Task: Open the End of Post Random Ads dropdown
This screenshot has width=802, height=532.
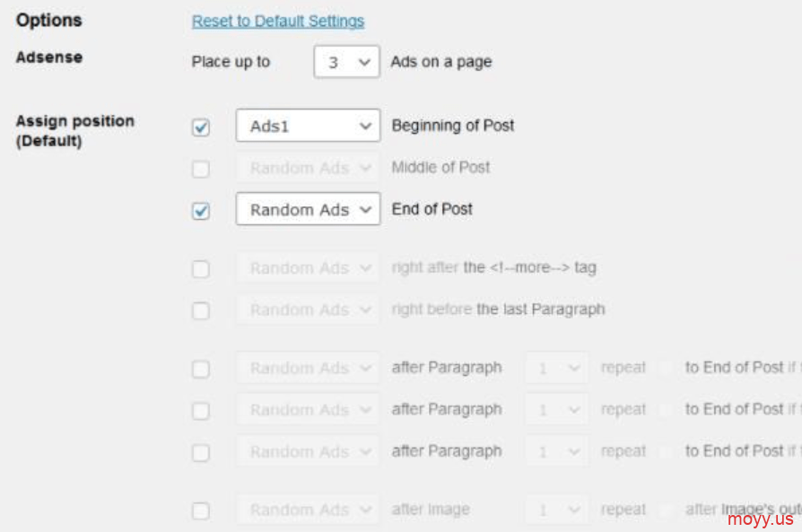Action: point(308,209)
